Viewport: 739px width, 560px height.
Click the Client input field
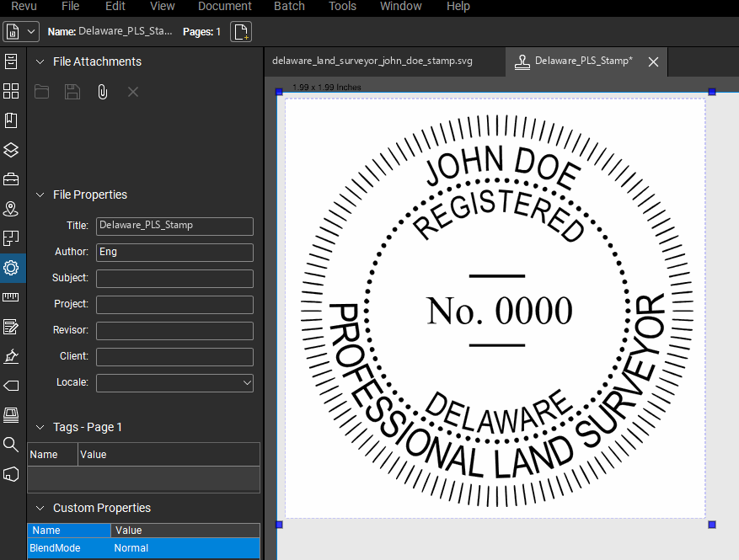point(175,357)
